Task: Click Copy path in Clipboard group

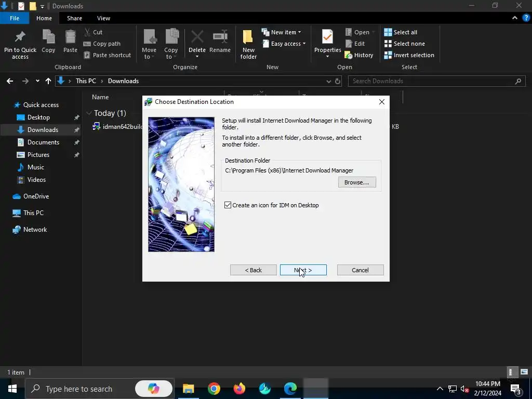Action: click(x=102, y=44)
